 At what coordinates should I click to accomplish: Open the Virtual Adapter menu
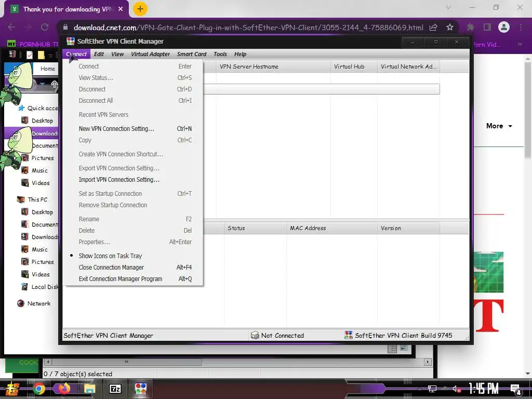coord(150,54)
